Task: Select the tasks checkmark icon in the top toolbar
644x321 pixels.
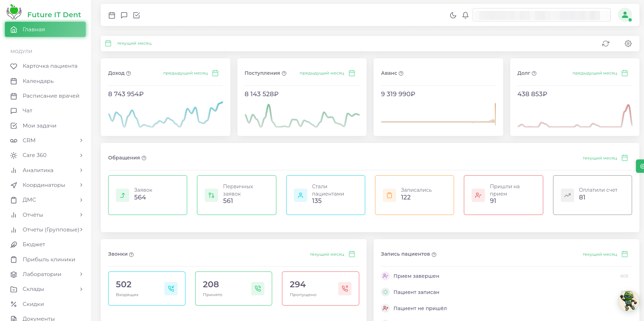Action: [137, 15]
